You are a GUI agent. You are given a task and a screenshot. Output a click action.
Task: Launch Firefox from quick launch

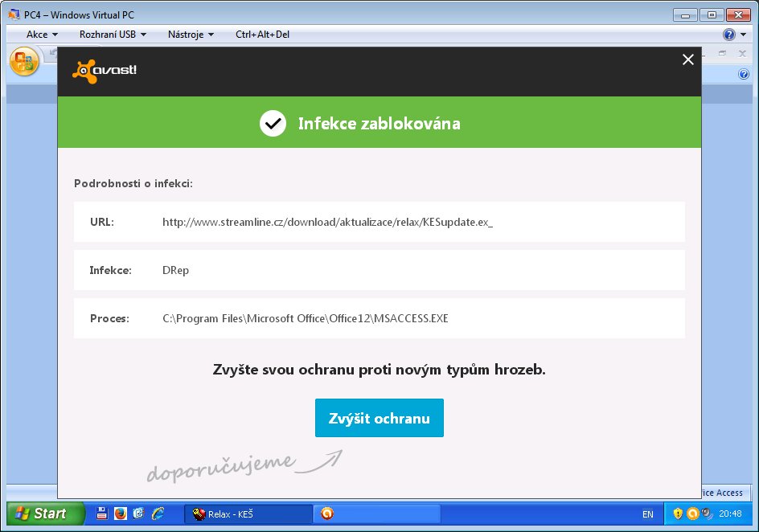[x=120, y=514]
